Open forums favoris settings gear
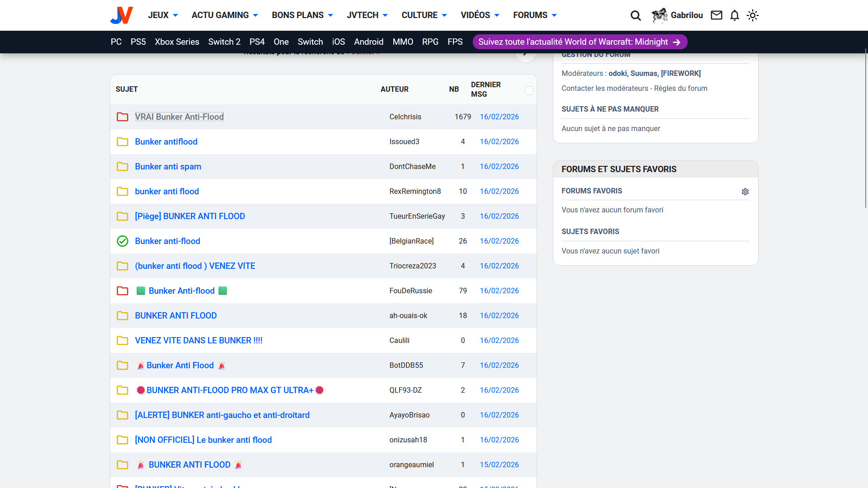This screenshot has height=488, width=868. [745, 192]
